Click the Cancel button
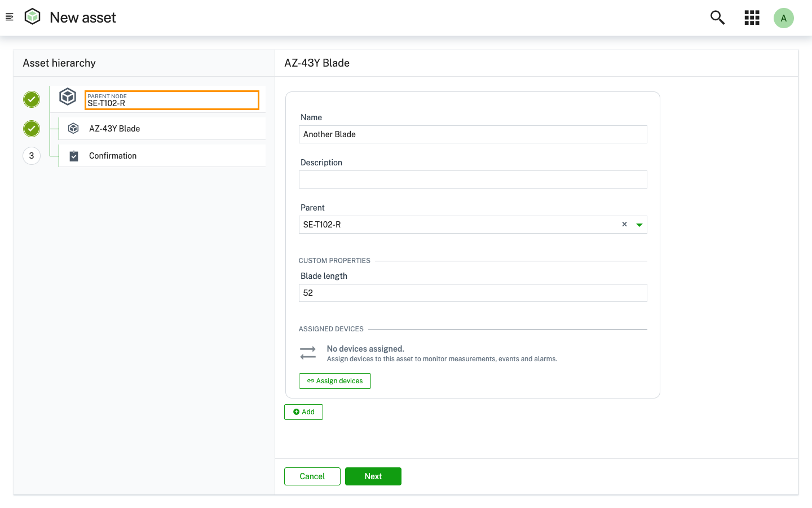 [x=312, y=476]
